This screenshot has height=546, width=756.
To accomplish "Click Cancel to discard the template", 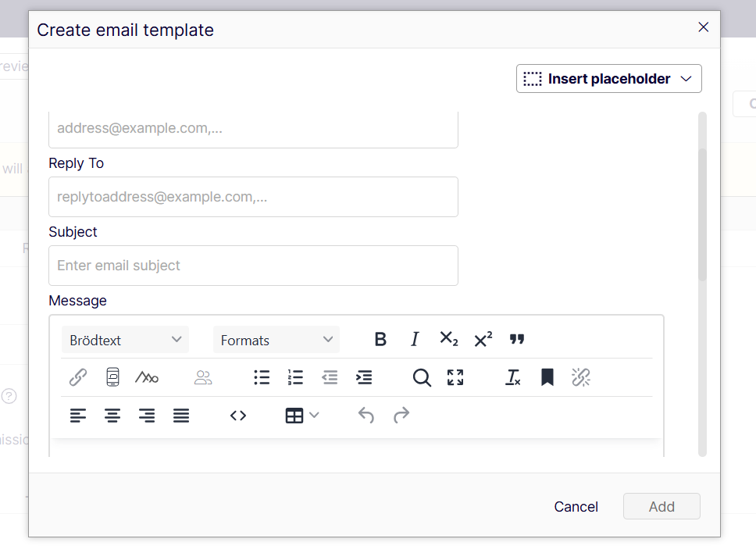I will click(576, 506).
